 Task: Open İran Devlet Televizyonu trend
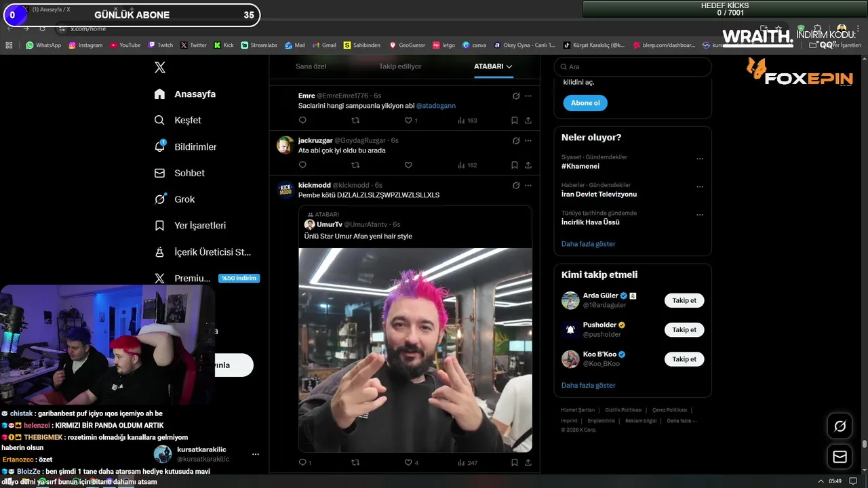599,195
